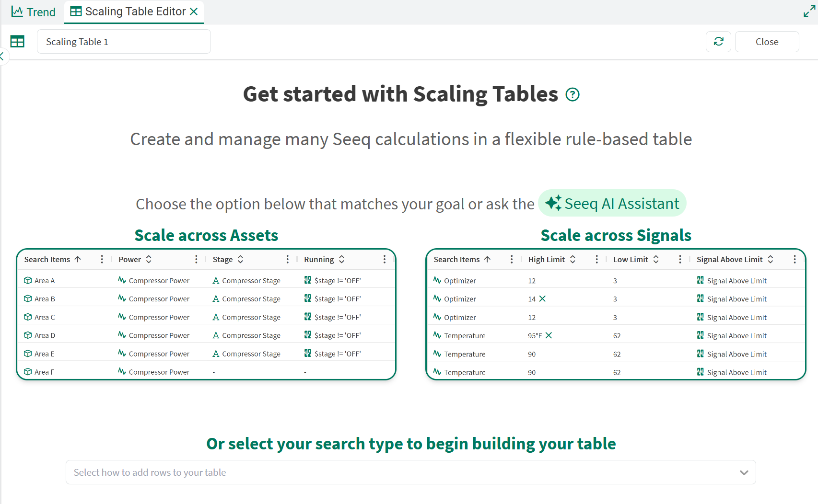Open the Scaling Tables help icon
This screenshot has height=504, width=818.
pyautogui.click(x=573, y=95)
